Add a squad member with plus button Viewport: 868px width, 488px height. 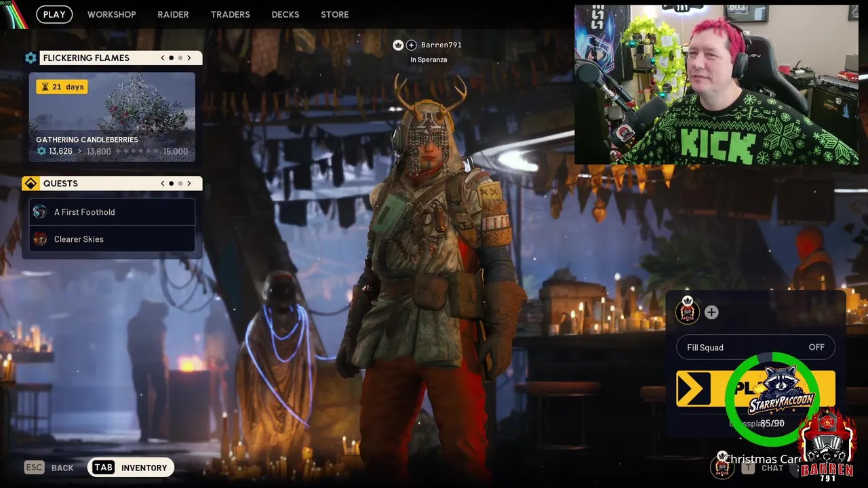[x=711, y=312]
